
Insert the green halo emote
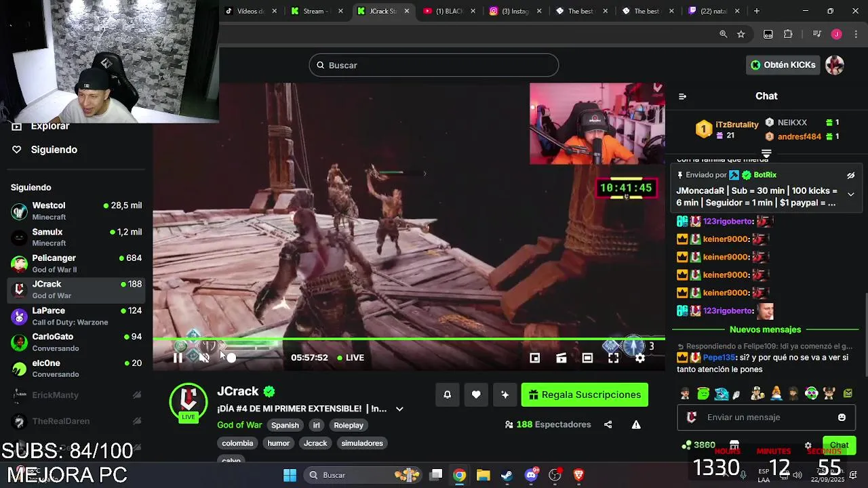click(703, 393)
